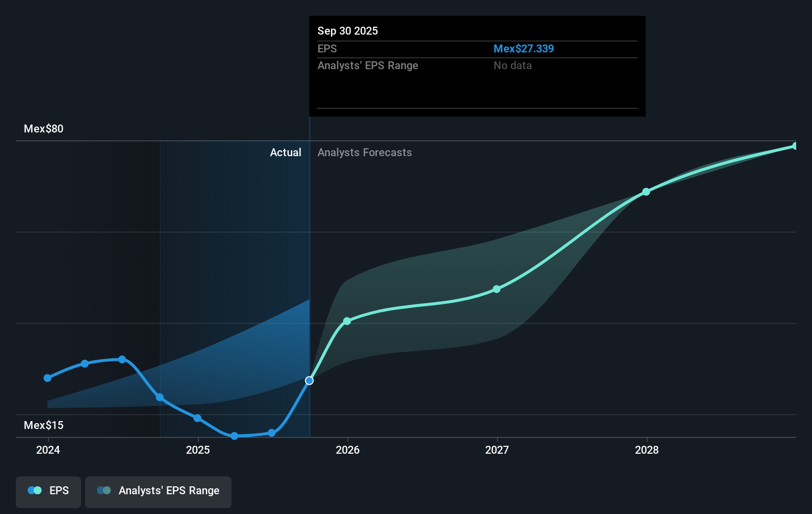Screen dimensions: 812x514
Task: Toggle the Analysts' EPS Range legend
Action: tap(158, 492)
